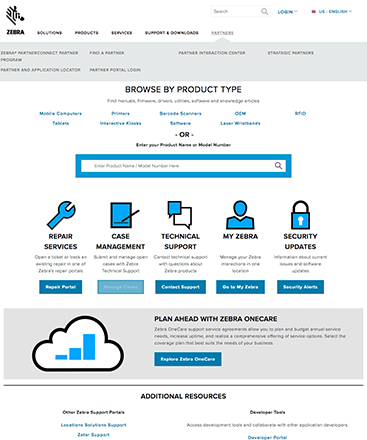Open Partner and Application Locator
The image size is (367, 440).
coord(40,70)
